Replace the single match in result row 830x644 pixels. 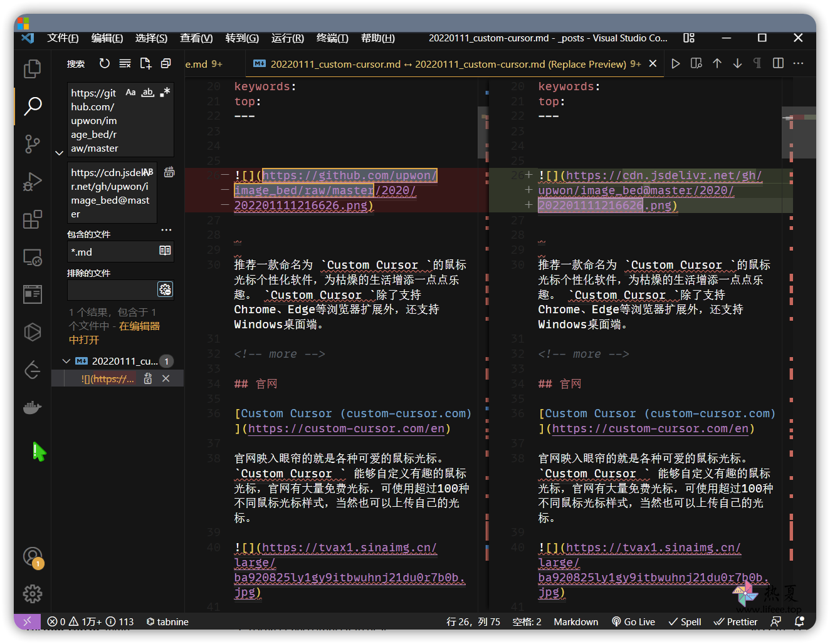point(148,378)
